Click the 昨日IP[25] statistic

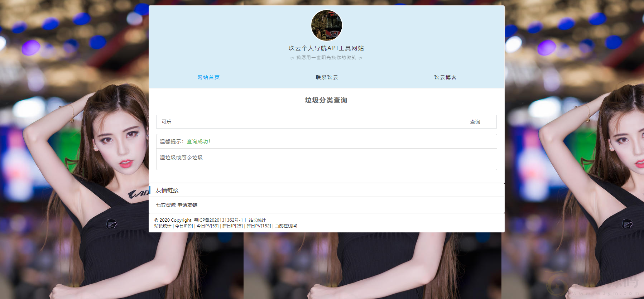click(x=232, y=226)
